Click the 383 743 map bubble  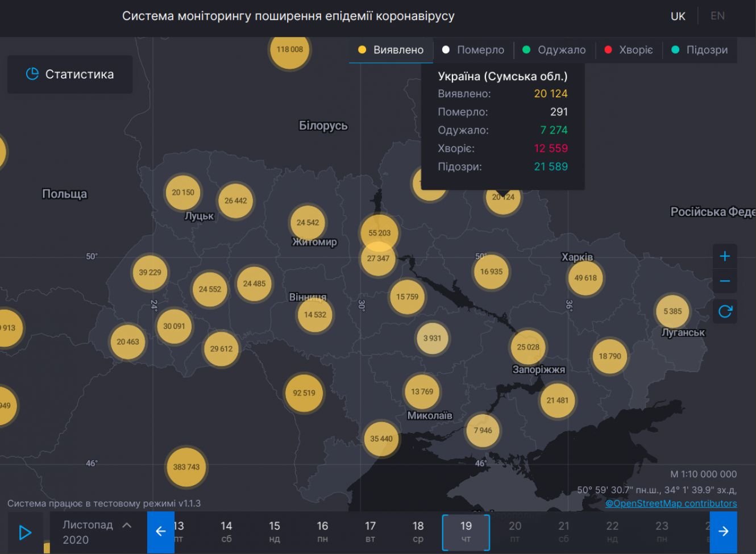186,467
